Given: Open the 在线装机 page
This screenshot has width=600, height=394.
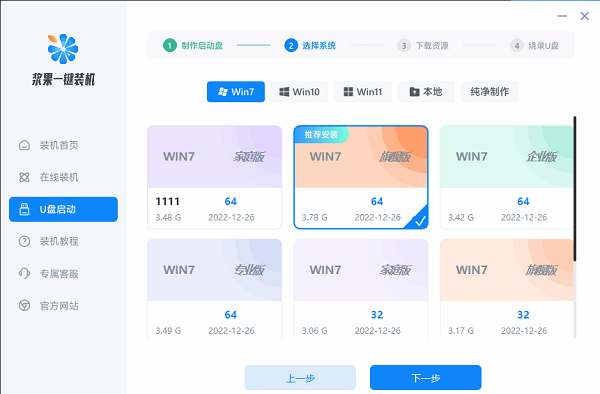Looking at the screenshot, I should [64, 177].
